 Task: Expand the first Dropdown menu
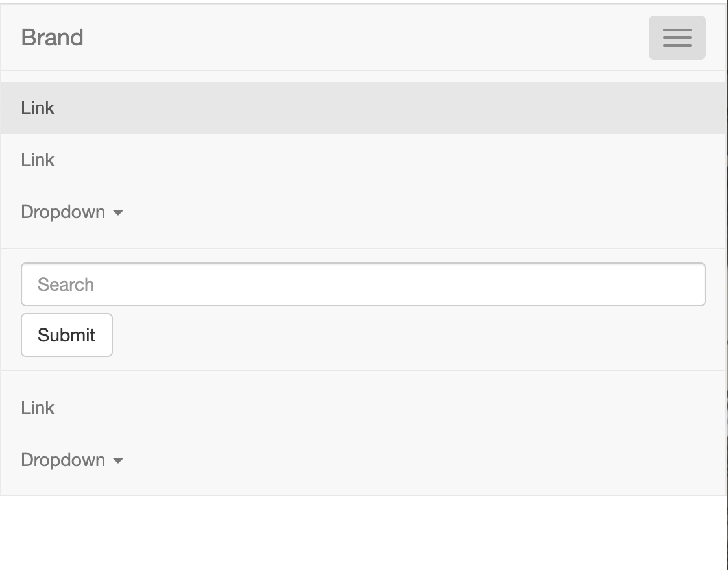[x=71, y=212]
